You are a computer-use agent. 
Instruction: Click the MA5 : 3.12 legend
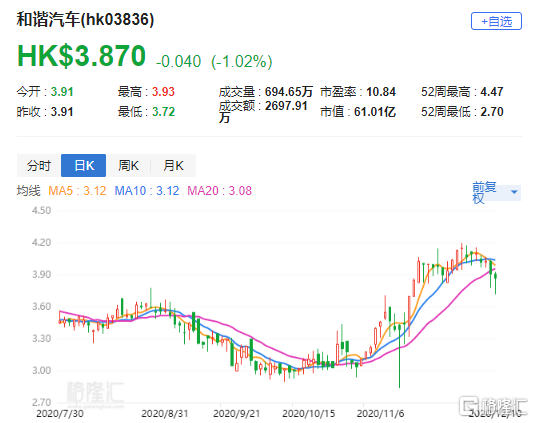(x=77, y=191)
